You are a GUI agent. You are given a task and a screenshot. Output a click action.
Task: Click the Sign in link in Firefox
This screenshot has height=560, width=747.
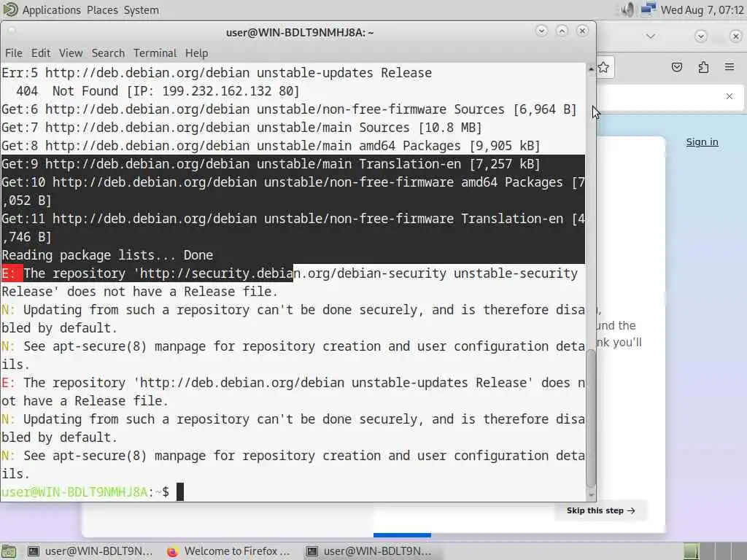tap(702, 142)
